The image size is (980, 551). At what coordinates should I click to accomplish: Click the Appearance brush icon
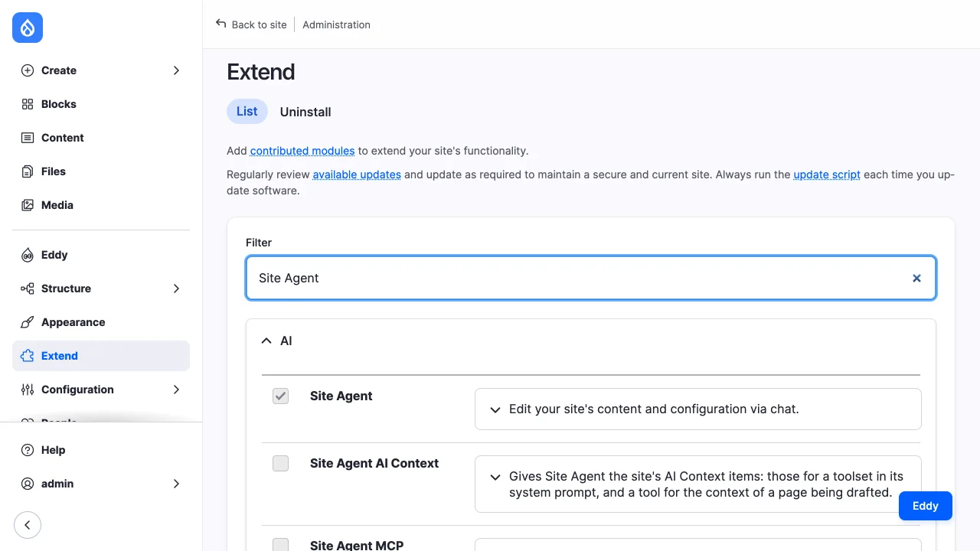coord(28,322)
